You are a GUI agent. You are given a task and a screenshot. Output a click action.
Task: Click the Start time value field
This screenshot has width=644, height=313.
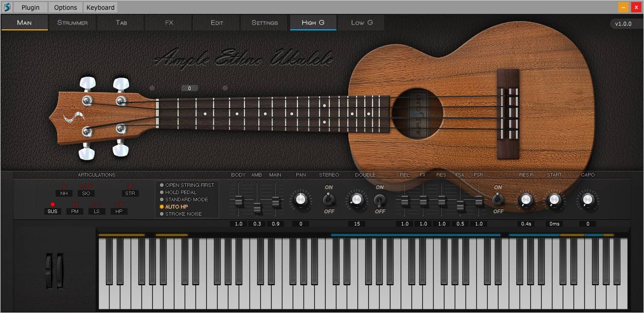[x=554, y=224]
